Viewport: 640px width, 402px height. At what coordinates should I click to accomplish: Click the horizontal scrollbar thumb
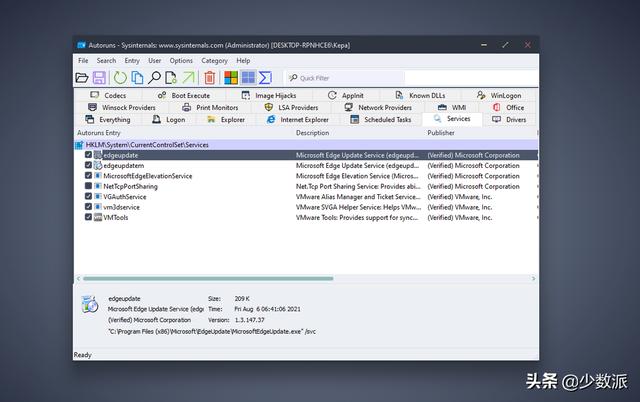[x=208, y=279]
